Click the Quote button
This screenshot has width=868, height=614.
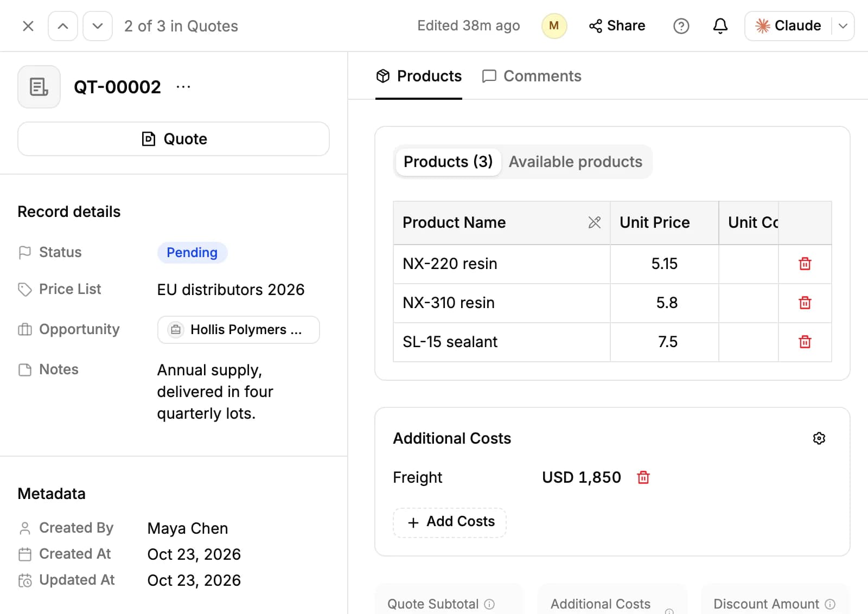(x=174, y=139)
